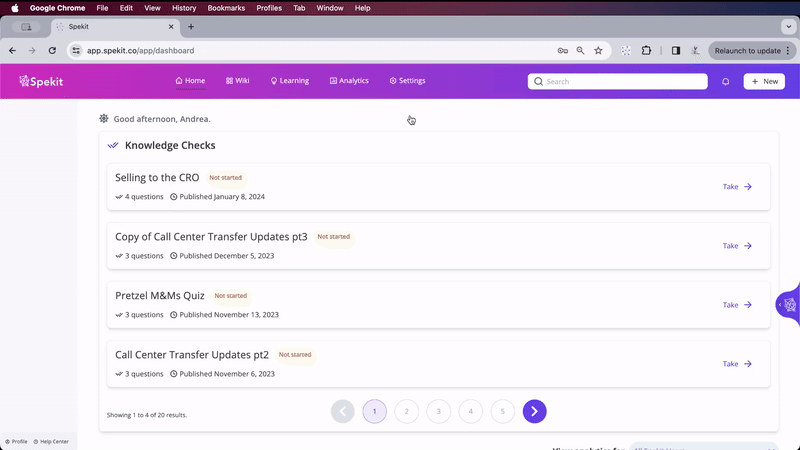Open the Chrome side panel icon
800x450 pixels.
click(x=676, y=50)
